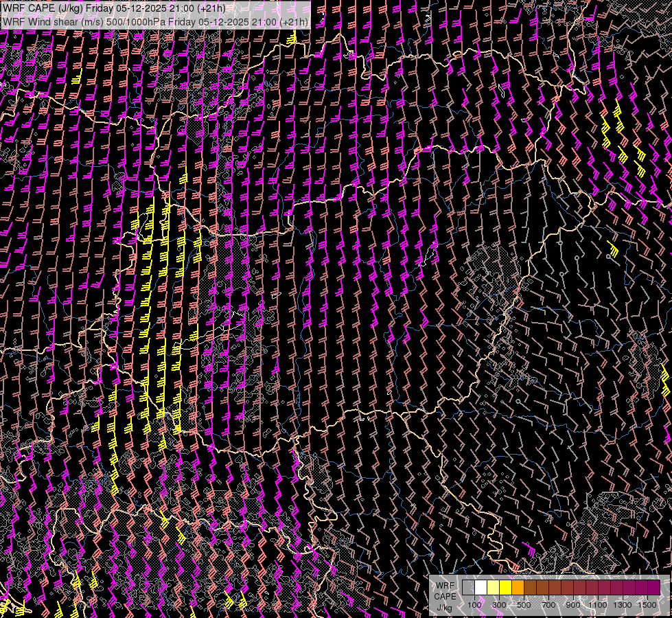This screenshot has height=618, width=672.
Task: Select the 900 value on legend scale
Action: (573, 604)
